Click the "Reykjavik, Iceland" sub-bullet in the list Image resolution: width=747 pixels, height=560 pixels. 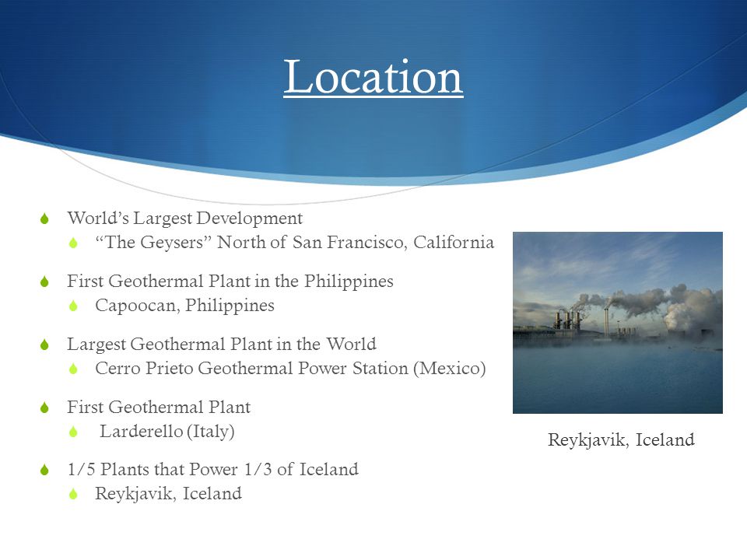[x=169, y=494]
